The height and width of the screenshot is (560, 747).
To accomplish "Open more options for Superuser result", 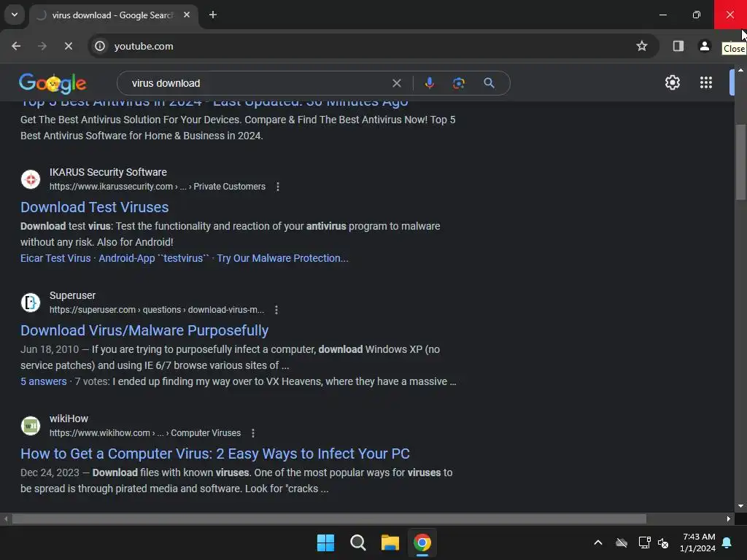I will tap(276, 310).
